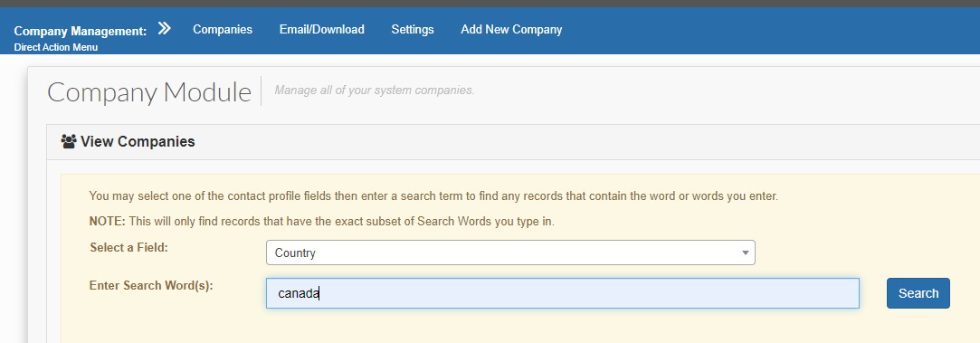Viewport: 980px width, 343px height.
Task: Open the Companies menu item
Action: point(223,29)
